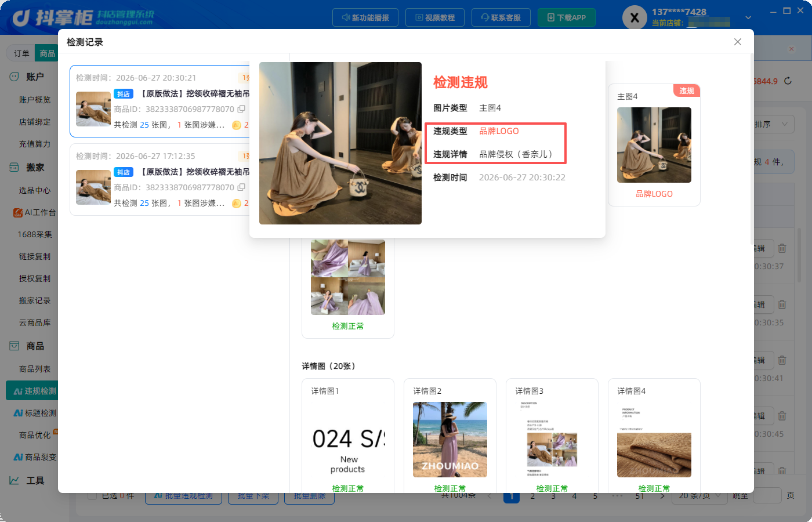Expand the account dropdown arrow

coord(748,18)
